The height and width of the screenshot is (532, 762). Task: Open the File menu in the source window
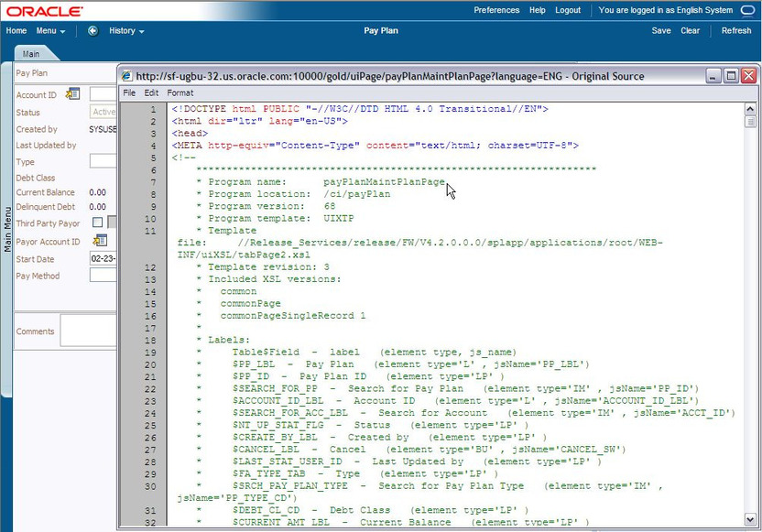click(128, 92)
